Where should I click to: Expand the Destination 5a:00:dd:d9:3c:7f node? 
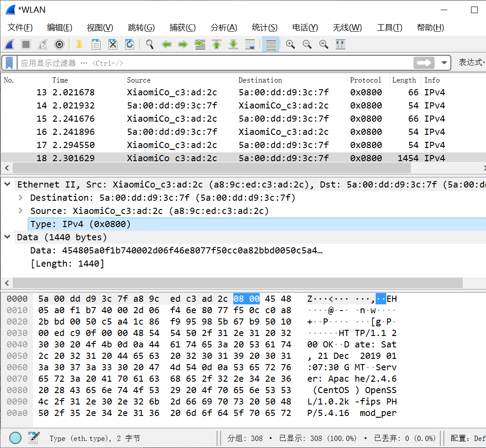coord(21,197)
